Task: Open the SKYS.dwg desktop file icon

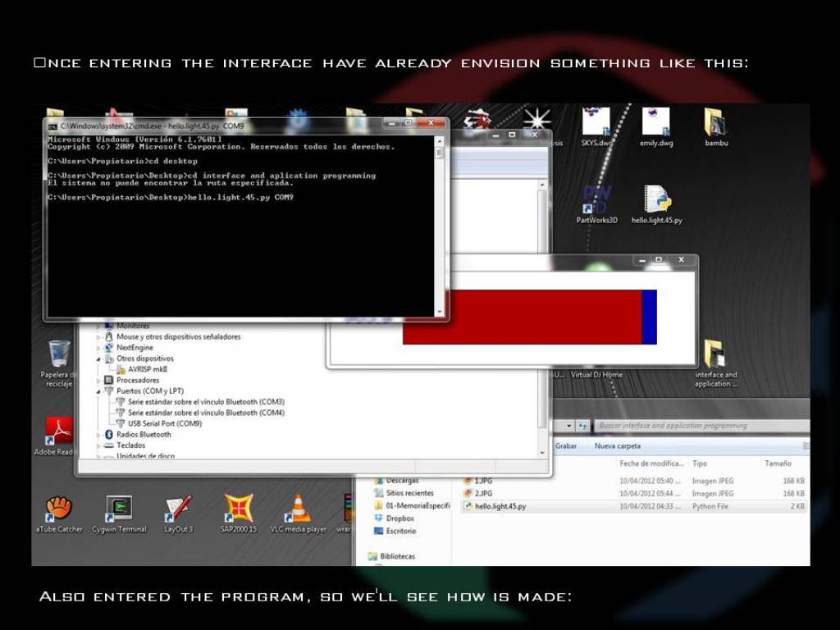Action: point(596,122)
